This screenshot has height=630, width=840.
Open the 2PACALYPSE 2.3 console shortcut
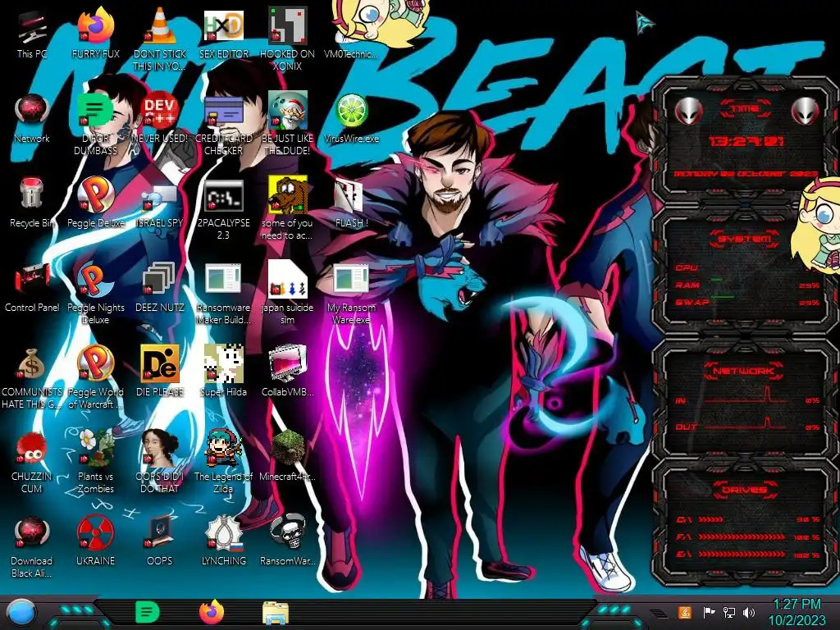224,209
